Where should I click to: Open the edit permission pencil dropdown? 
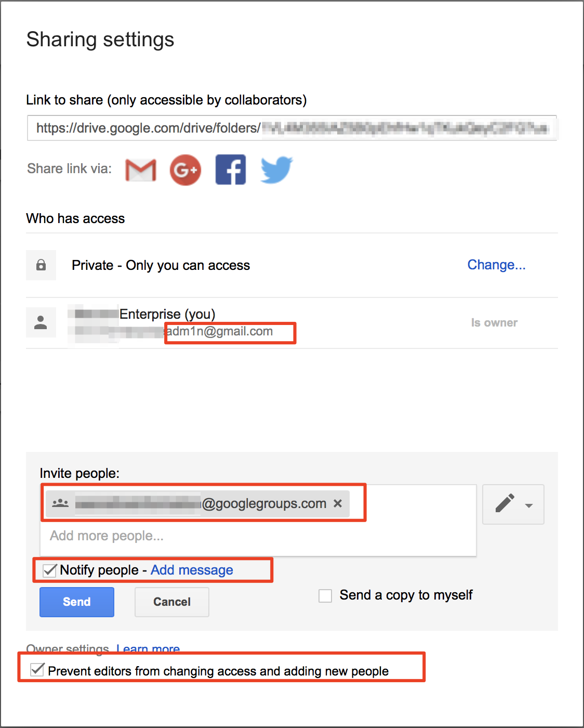pyautogui.click(x=513, y=504)
